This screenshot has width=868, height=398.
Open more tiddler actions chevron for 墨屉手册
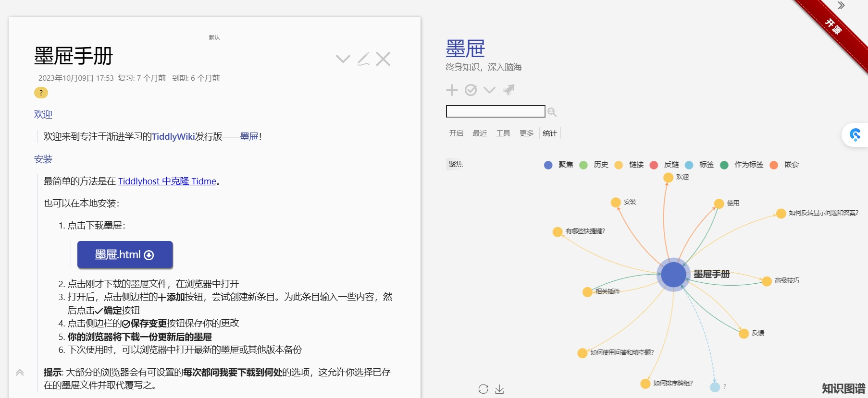click(343, 59)
